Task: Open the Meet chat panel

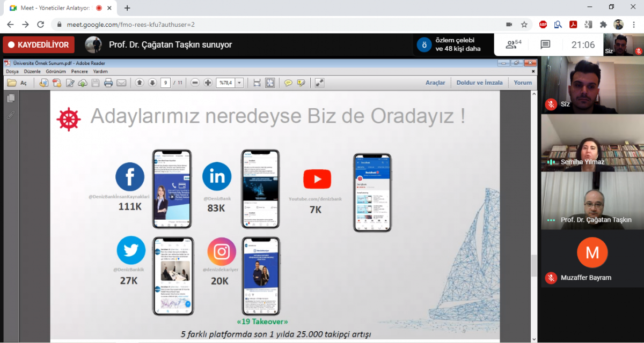Action: 545,44
